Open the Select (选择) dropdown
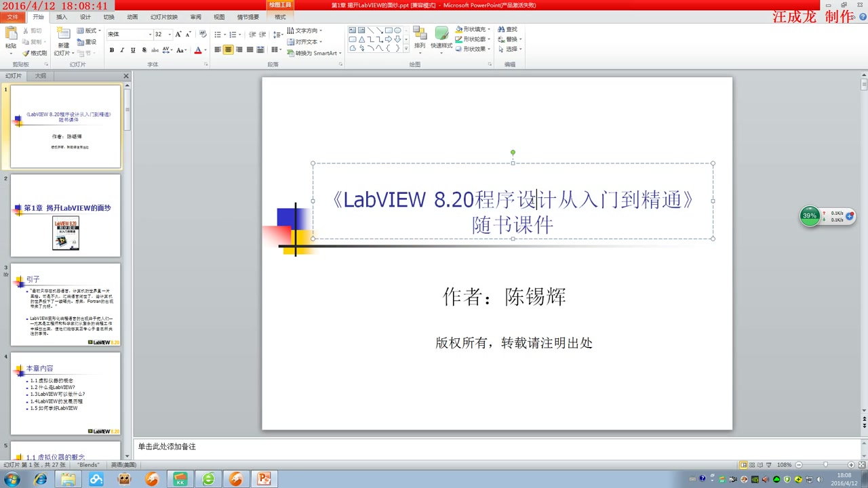This screenshot has width=868, height=488. coord(509,49)
